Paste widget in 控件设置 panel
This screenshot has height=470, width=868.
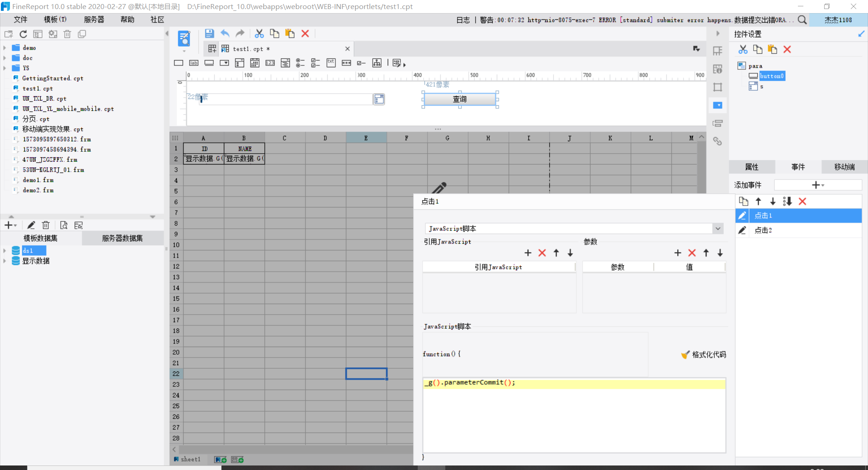[x=773, y=49]
